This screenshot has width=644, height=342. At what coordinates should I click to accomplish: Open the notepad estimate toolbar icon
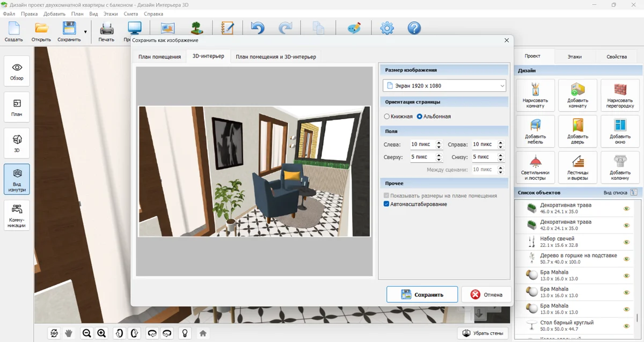[228, 28]
